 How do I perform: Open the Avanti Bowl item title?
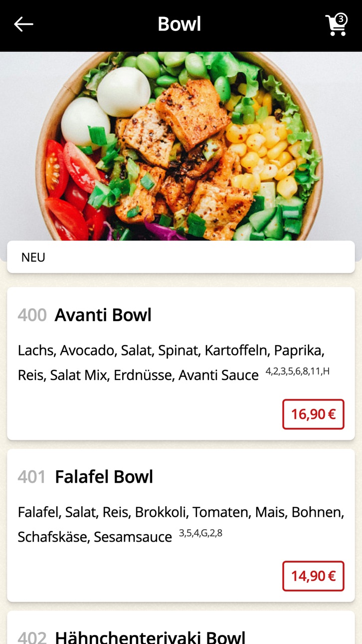point(103,315)
